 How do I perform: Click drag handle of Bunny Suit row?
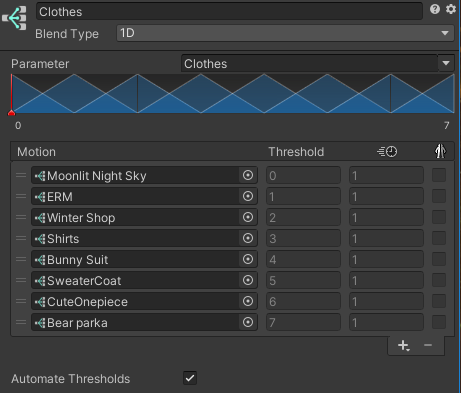point(21,259)
